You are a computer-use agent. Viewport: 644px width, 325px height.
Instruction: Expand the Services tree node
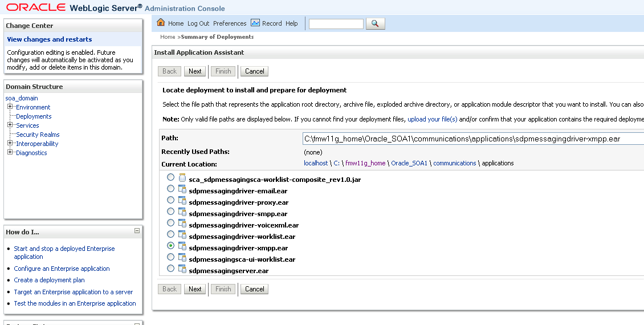(10, 125)
